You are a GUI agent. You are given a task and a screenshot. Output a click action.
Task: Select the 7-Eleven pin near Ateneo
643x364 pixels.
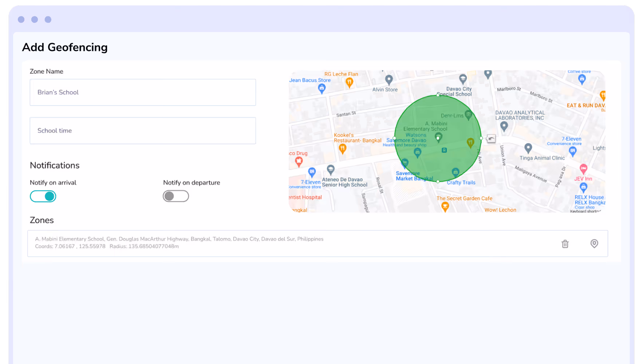click(312, 173)
